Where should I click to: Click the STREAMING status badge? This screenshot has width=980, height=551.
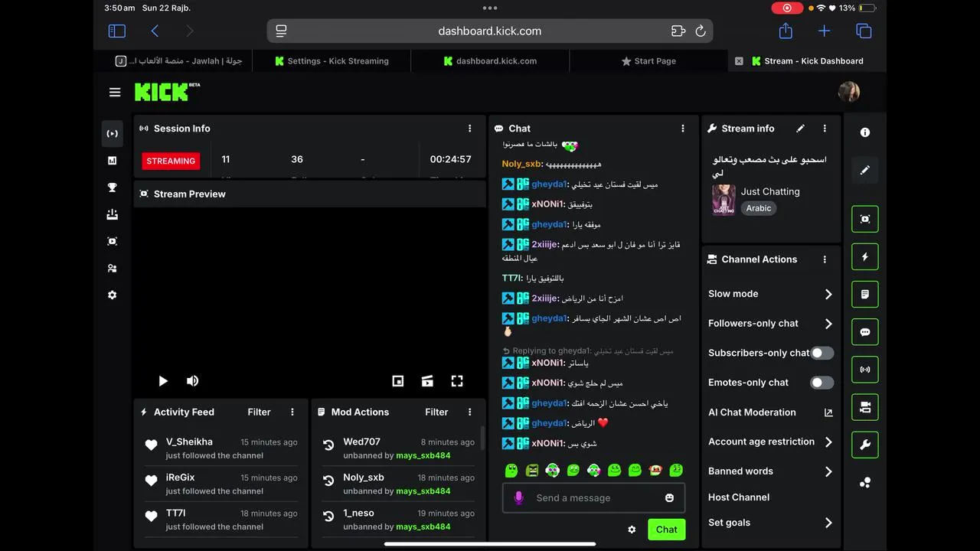pos(171,161)
